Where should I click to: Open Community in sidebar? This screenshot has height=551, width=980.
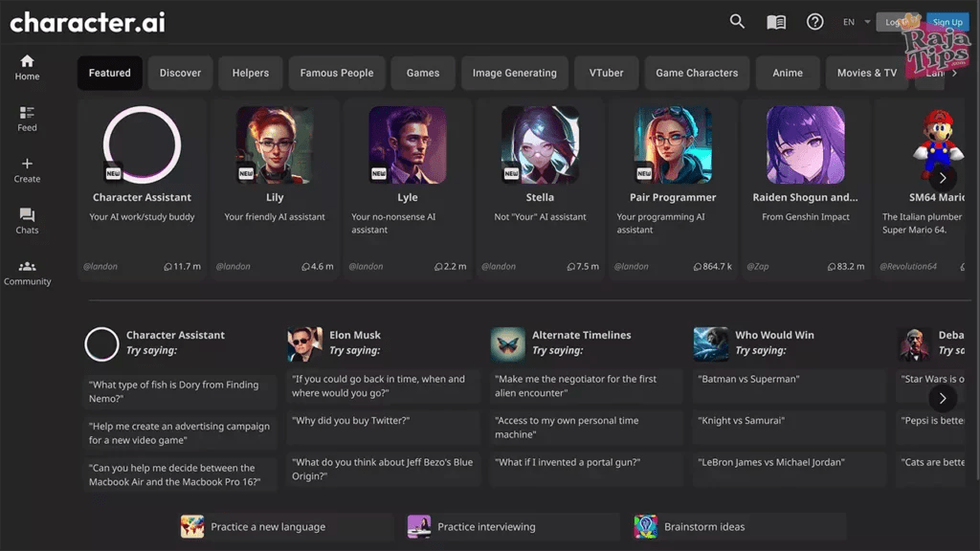point(27,273)
